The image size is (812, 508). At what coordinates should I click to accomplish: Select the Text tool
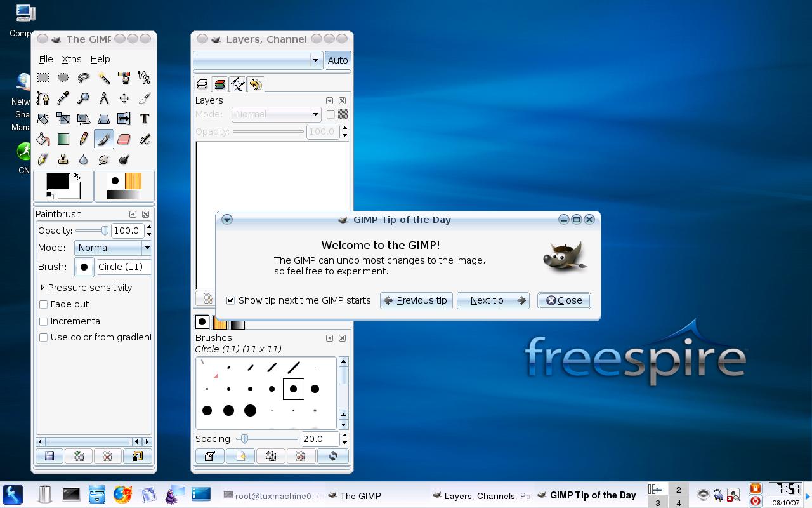point(145,119)
